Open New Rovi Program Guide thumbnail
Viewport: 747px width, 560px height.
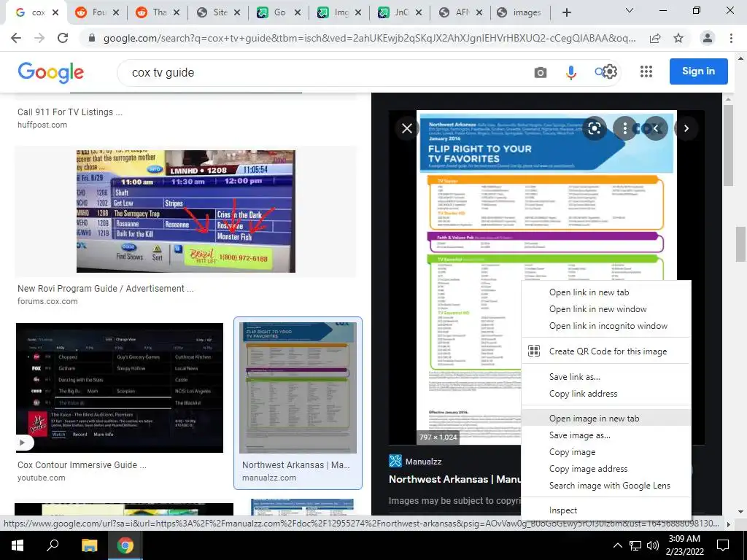[186, 211]
